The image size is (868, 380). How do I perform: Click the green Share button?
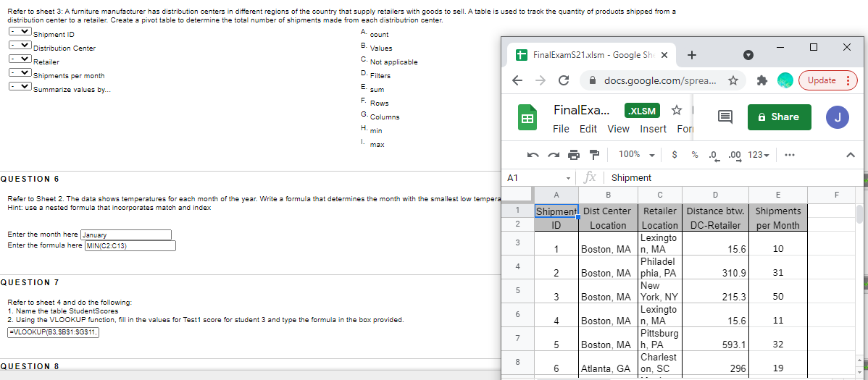coord(780,117)
